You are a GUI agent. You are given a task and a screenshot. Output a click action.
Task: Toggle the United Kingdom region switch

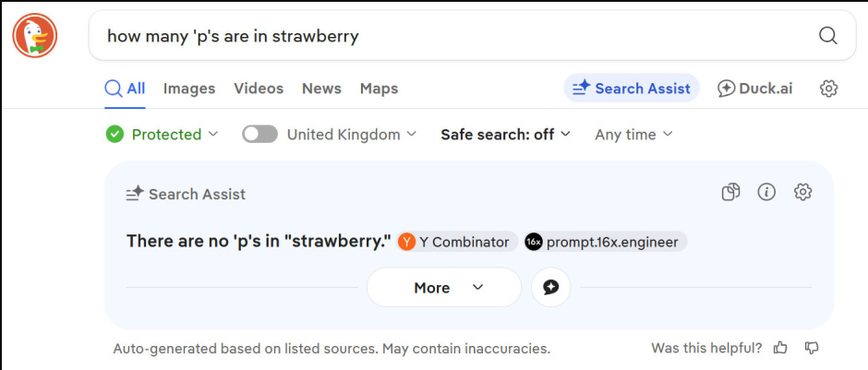point(260,135)
